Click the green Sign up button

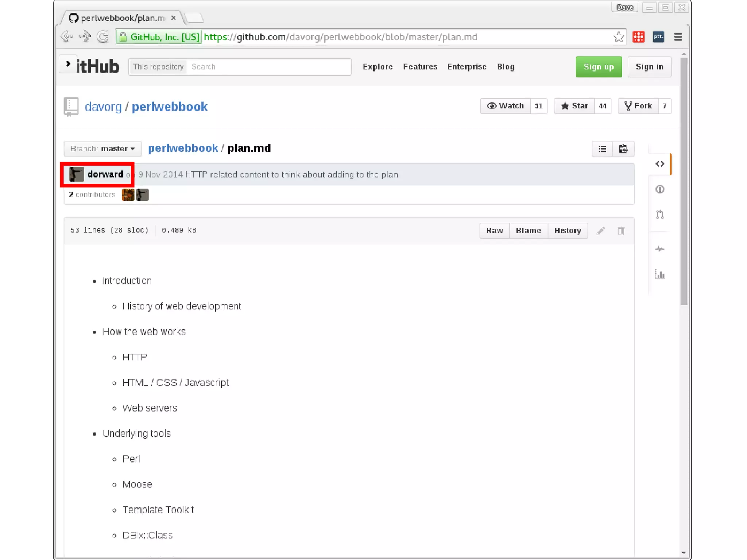(598, 67)
